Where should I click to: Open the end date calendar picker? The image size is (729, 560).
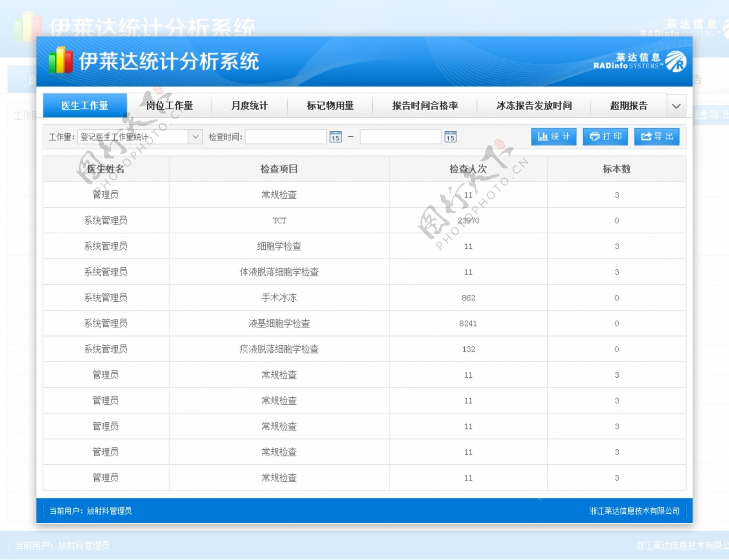pyautogui.click(x=450, y=137)
